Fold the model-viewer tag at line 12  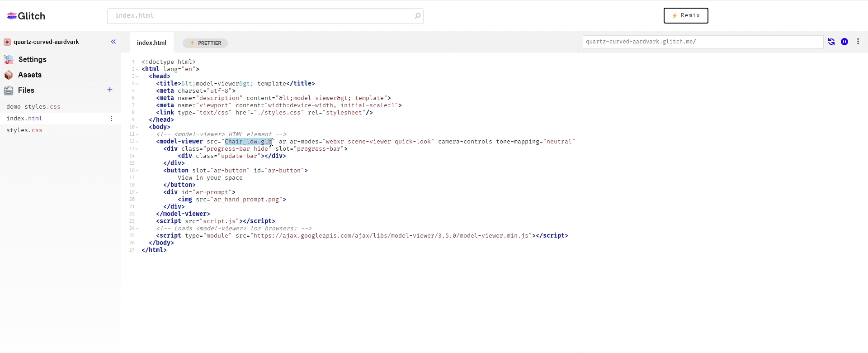137,142
